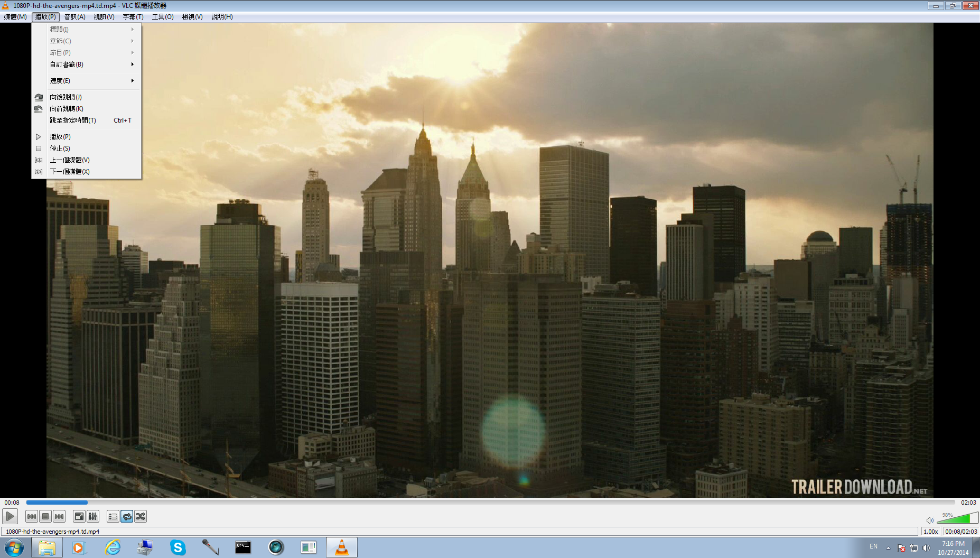Image resolution: width=980 pixels, height=558 pixels.
Task: Stop playback using the toolbar stop button
Action: click(x=45, y=516)
